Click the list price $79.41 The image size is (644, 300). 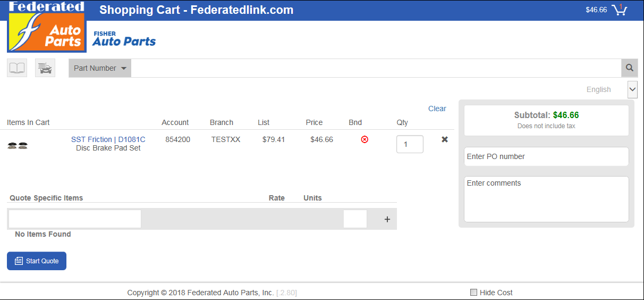(274, 139)
